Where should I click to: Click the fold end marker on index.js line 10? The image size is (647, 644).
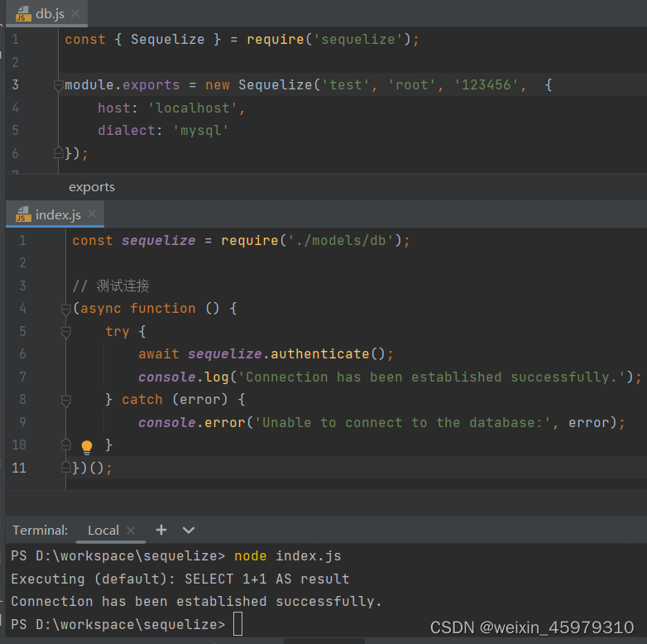65,445
